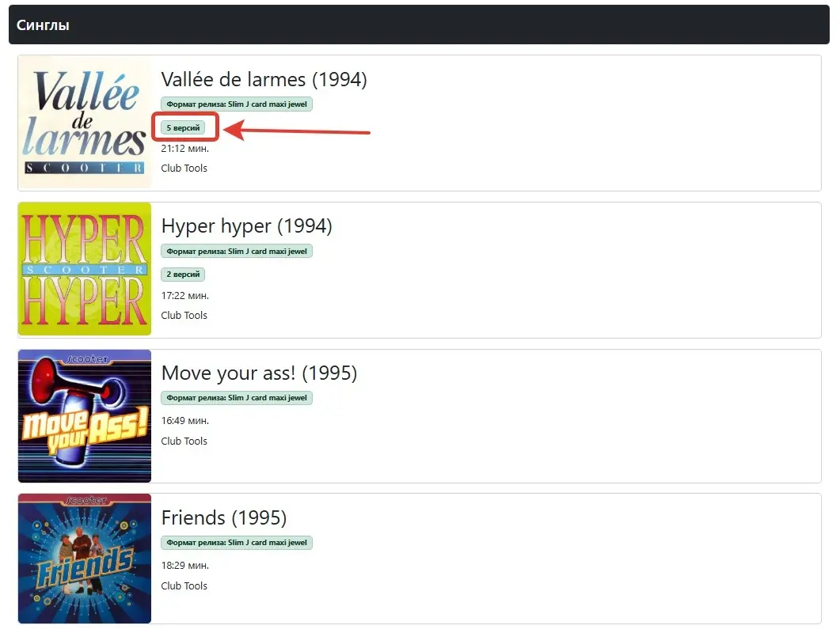Click the format badge under Move your ass!
840x629 pixels.
tap(237, 398)
